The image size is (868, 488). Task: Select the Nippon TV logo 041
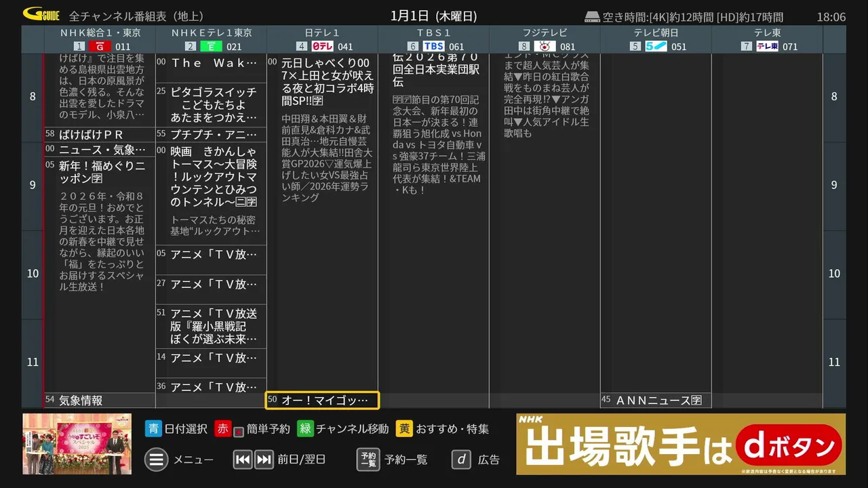pos(322,46)
